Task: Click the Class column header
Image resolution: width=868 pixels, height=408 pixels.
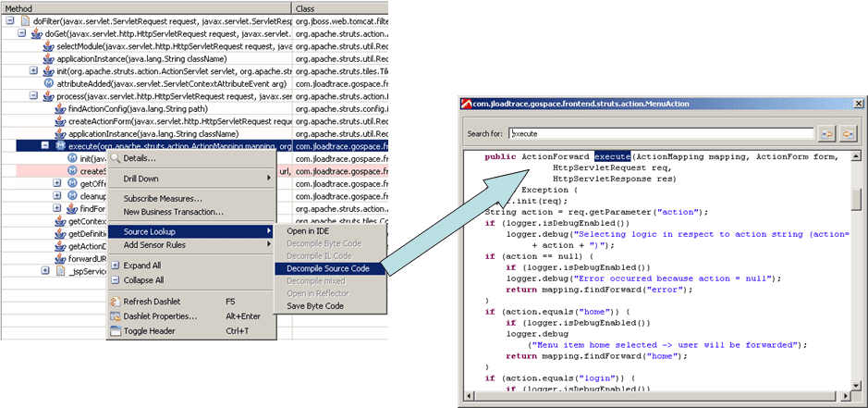Action: coord(340,9)
